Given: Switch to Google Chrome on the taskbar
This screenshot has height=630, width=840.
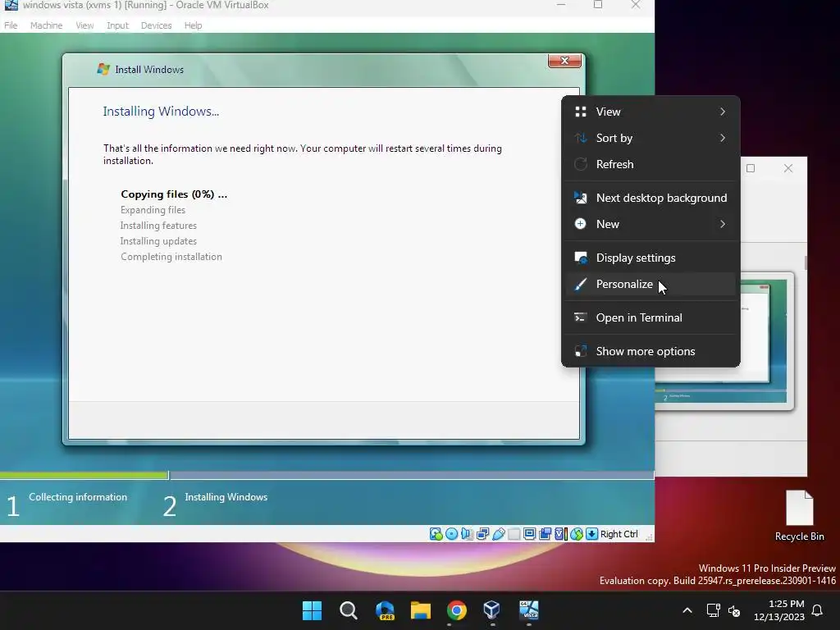Looking at the screenshot, I should tap(456, 610).
